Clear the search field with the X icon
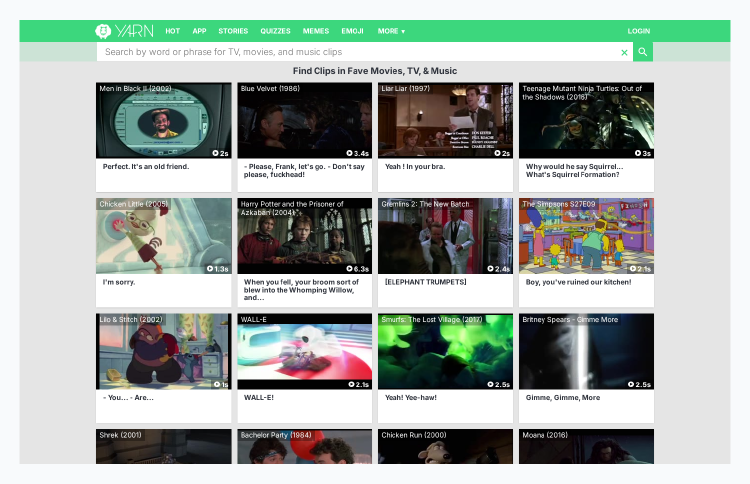Viewport: 750px width, 484px height. pos(625,52)
